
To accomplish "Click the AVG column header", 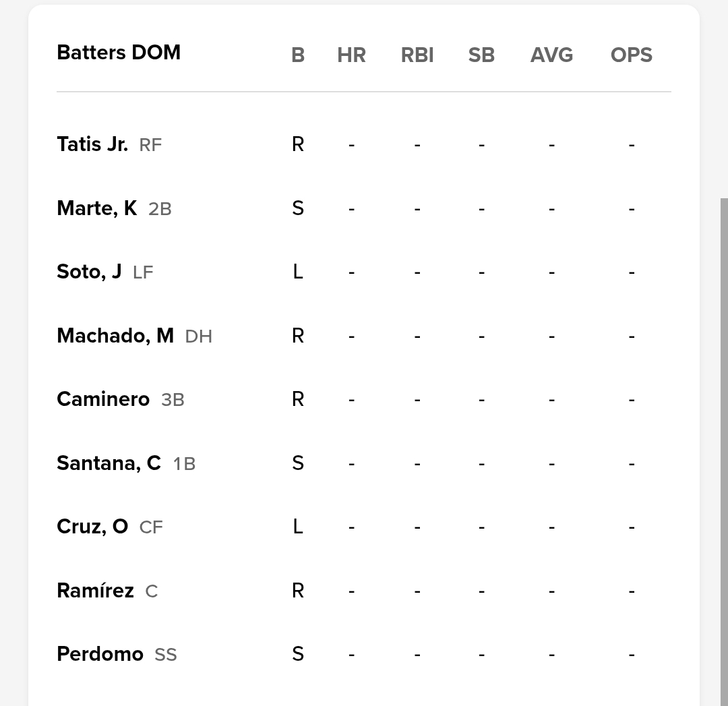I will pyautogui.click(x=551, y=55).
